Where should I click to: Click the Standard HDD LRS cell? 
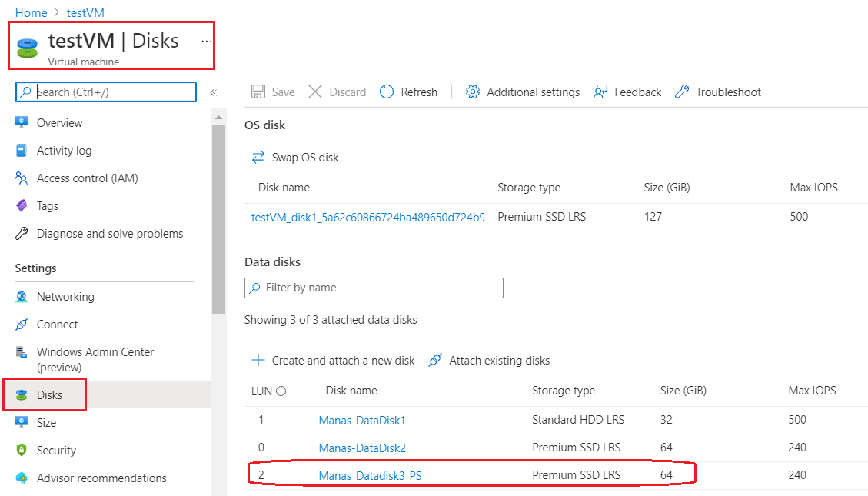click(578, 420)
